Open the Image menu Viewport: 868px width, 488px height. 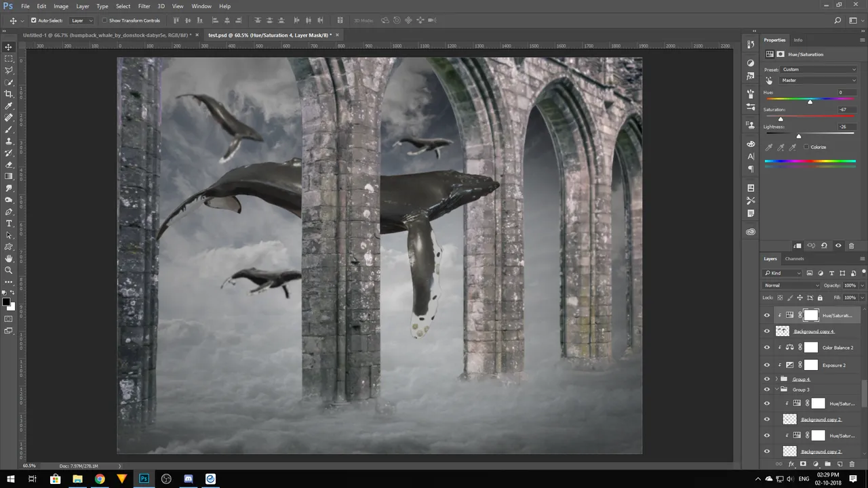(x=61, y=6)
